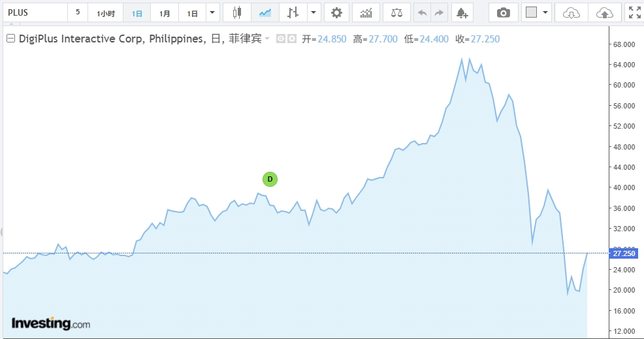Click the 27.250 current price label
This screenshot has height=339, width=644.
pyautogui.click(x=624, y=253)
